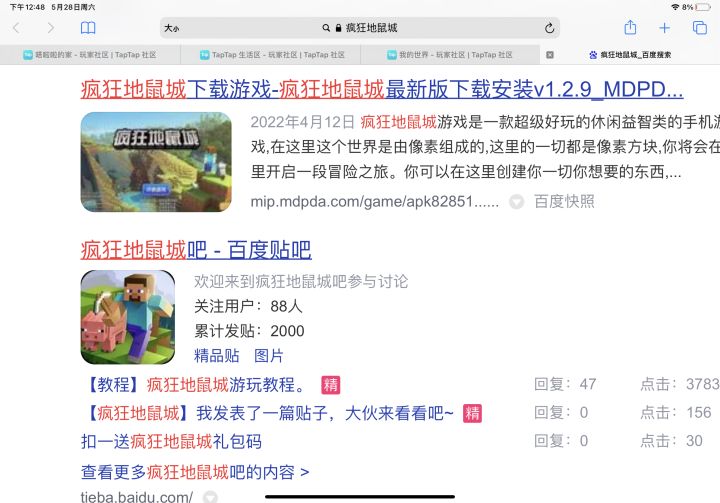
Task: Switch to the first TapTap 社区 tab
Action: coord(90,55)
